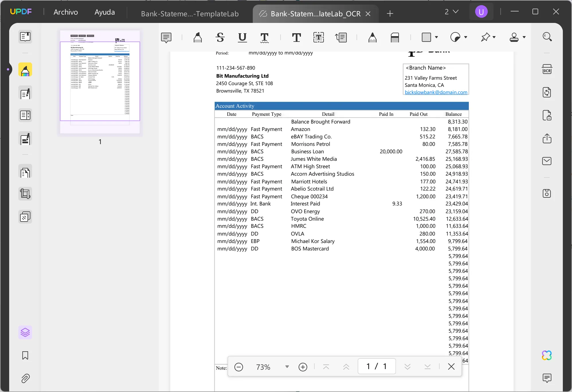The width and height of the screenshot is (572, 392).
Task: Open the Ayuda menu
Action: [x=105, y=12]
